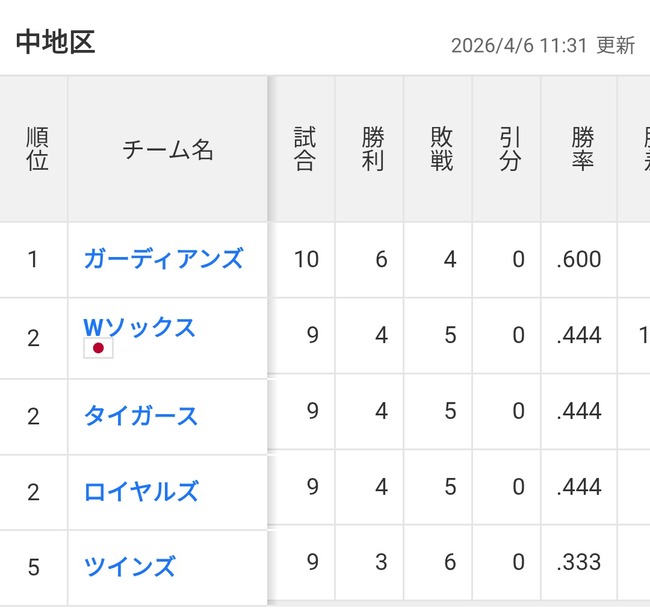The image size is (650, 611).
Task: Click the 敗戦 column header
Action: (441, 150)
